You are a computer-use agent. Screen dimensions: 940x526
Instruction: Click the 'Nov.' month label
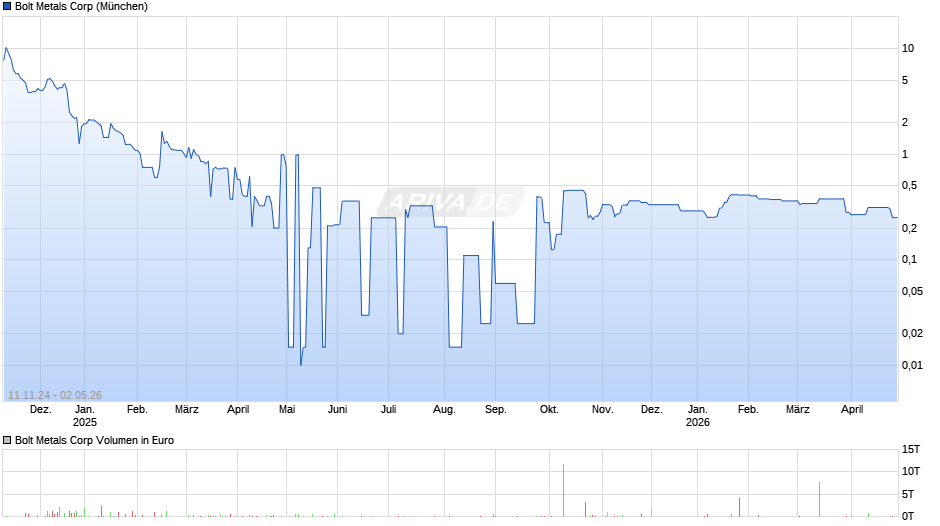coord(602,410)
